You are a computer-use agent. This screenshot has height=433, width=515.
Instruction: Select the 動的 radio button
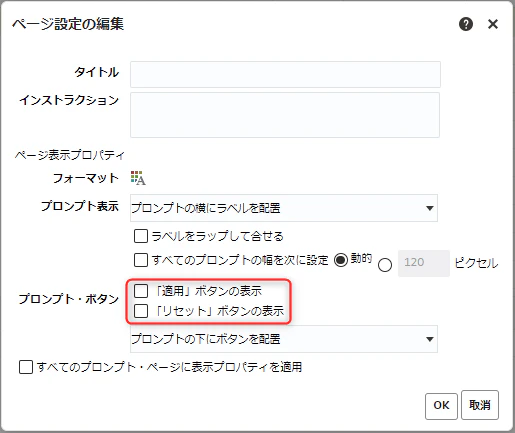coord(341,260)
